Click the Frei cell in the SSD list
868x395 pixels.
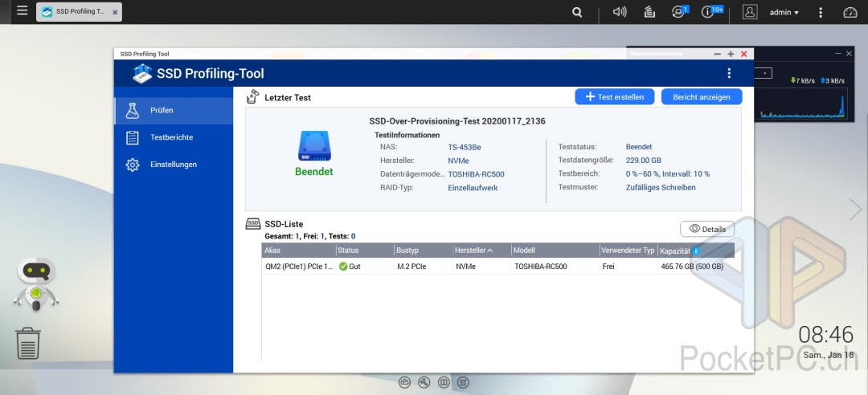[609, 267]
